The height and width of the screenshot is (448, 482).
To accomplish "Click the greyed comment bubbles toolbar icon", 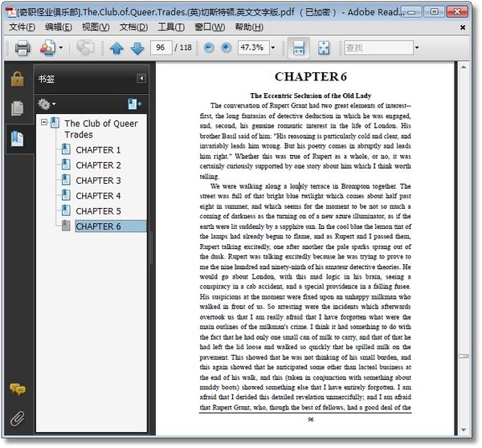I will point(85,47).
